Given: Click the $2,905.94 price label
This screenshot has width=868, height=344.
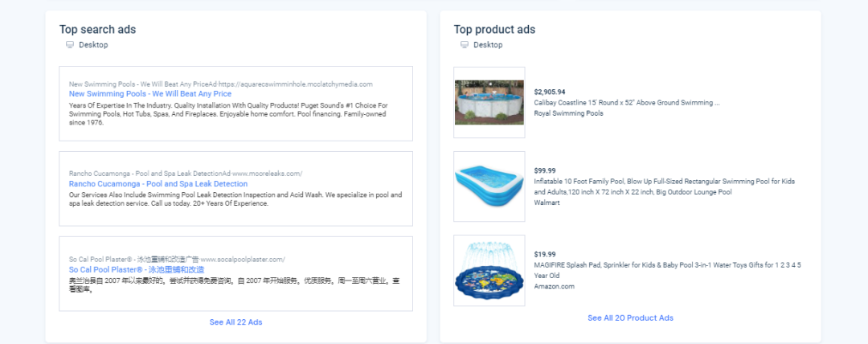Looking at the screenshot, I should tap(550, 92).
